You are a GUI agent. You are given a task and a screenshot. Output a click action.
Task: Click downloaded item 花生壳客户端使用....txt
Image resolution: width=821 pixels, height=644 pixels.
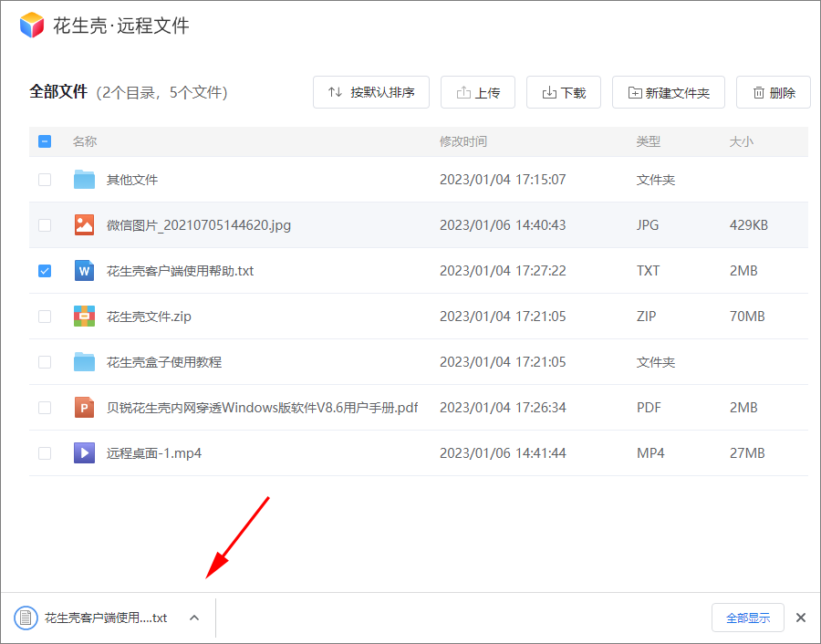106,618
